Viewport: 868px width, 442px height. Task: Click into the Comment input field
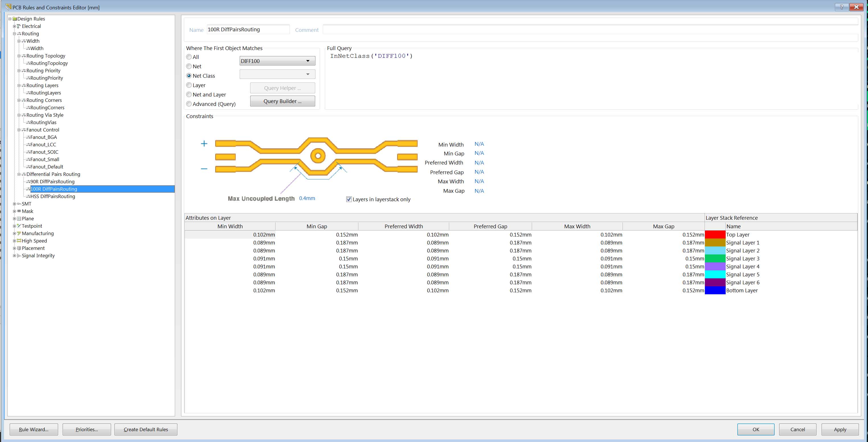590,30
